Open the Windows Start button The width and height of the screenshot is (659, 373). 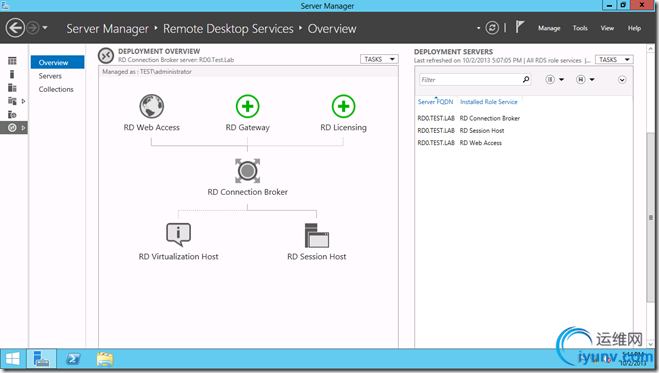(x=13, y=360)
